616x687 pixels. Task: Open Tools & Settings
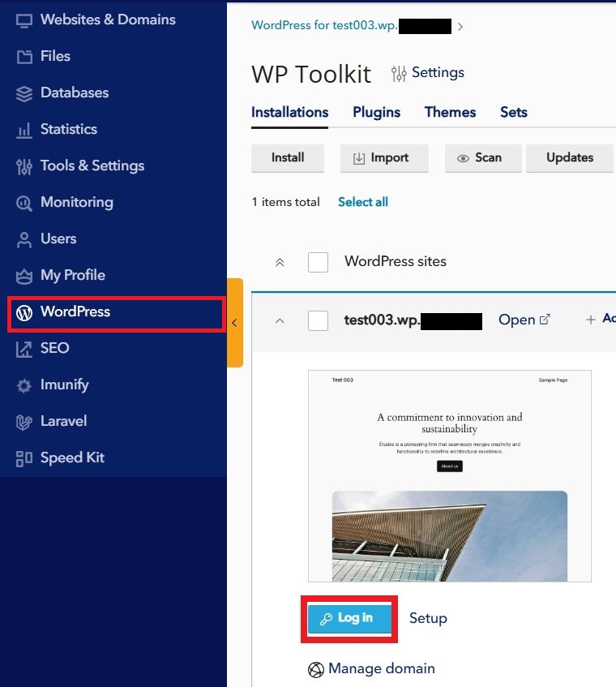click(92, 165)
